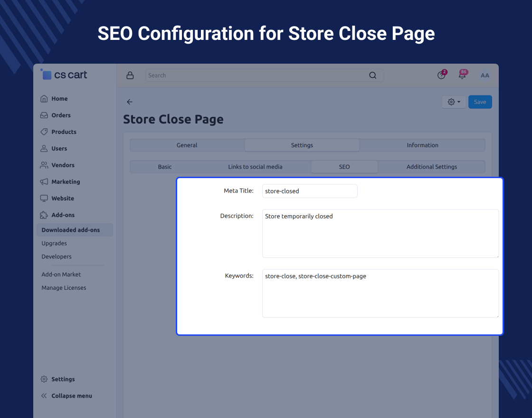Click the search magnifier icon
The image size is (532, 418).
(372, 76)
